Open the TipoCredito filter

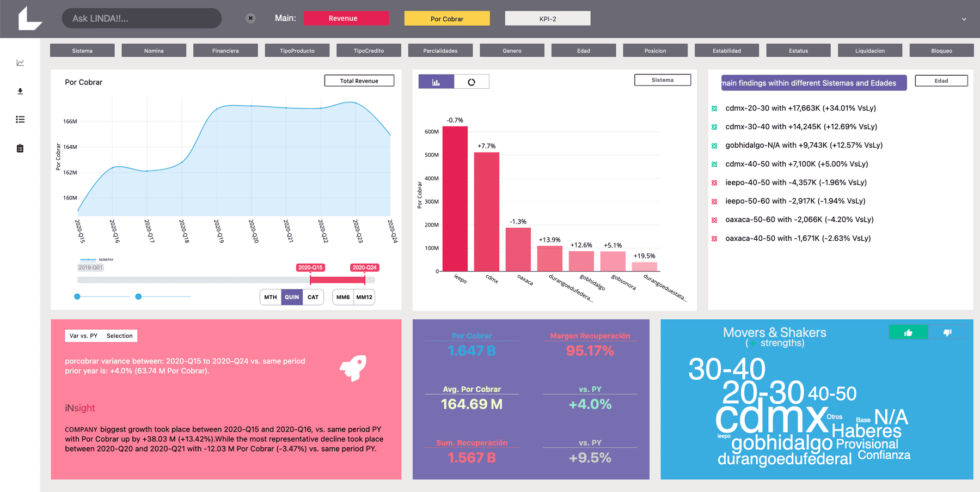(369, 51)
